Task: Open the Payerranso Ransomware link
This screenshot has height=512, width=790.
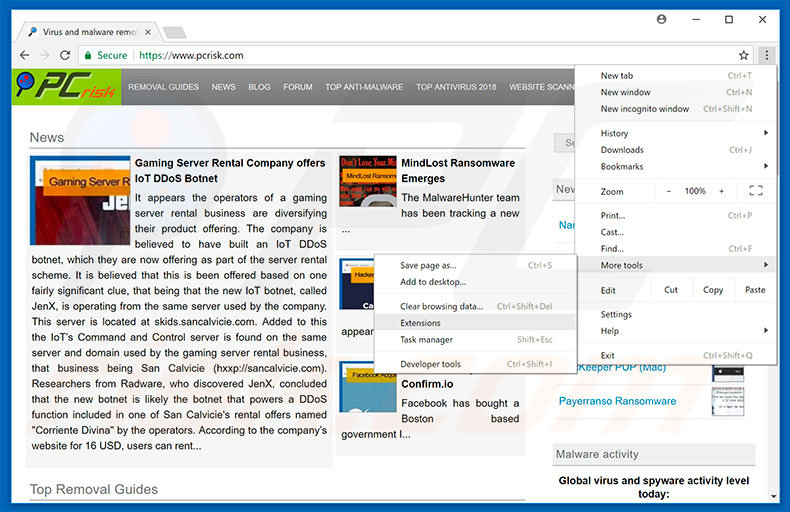Action: click(x=617, y=402)
